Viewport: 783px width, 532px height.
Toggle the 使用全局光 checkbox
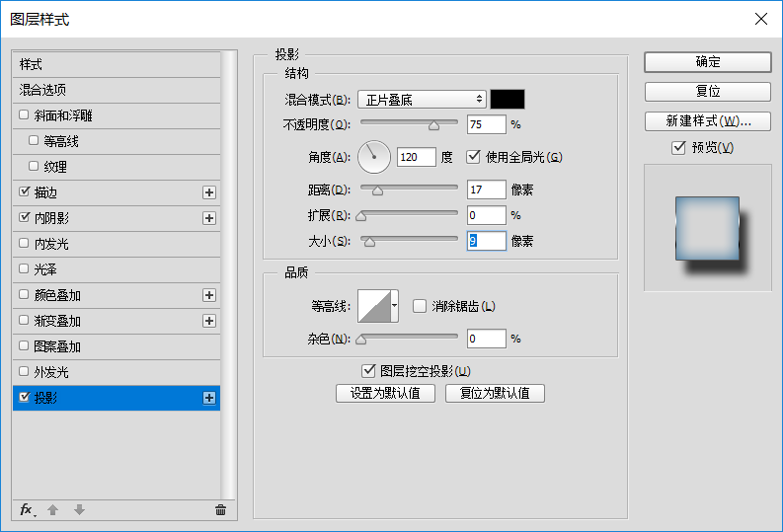tap(473, 157)
